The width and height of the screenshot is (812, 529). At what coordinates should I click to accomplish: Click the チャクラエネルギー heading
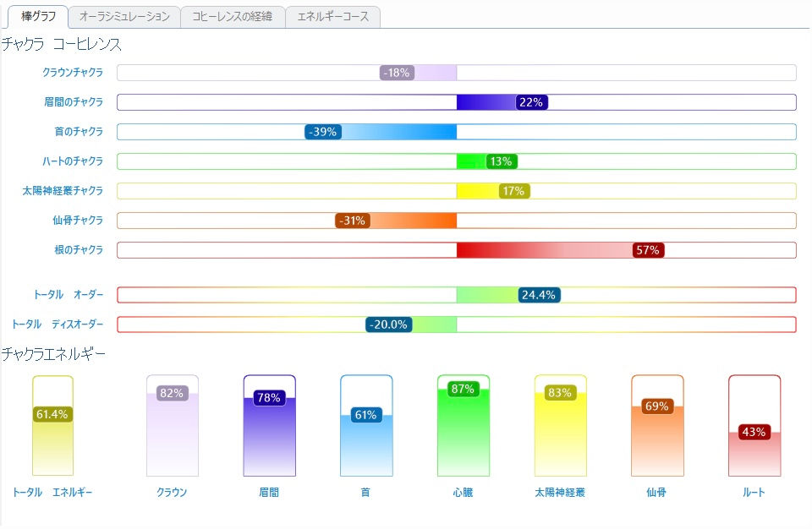[53, 354]
